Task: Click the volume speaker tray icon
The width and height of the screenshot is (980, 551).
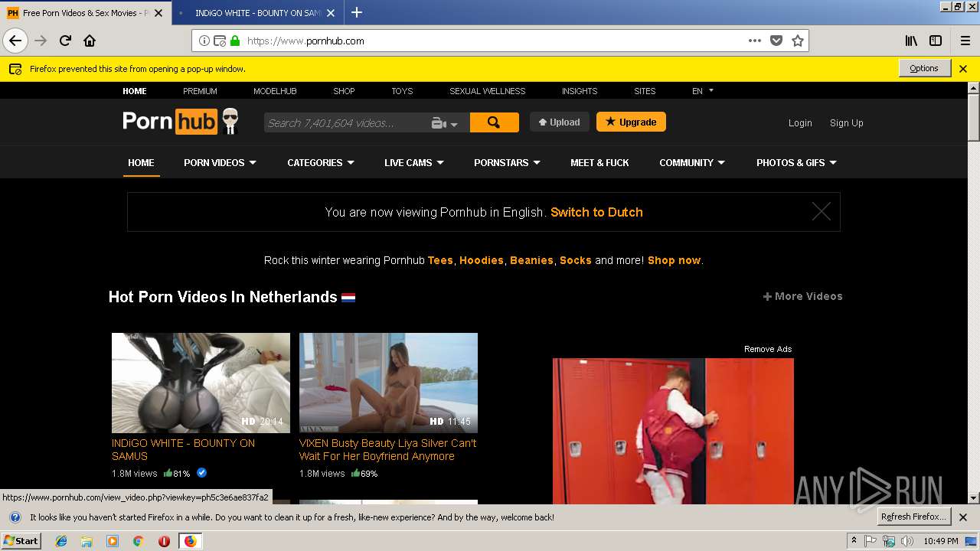Action: (x=907, y=541)
